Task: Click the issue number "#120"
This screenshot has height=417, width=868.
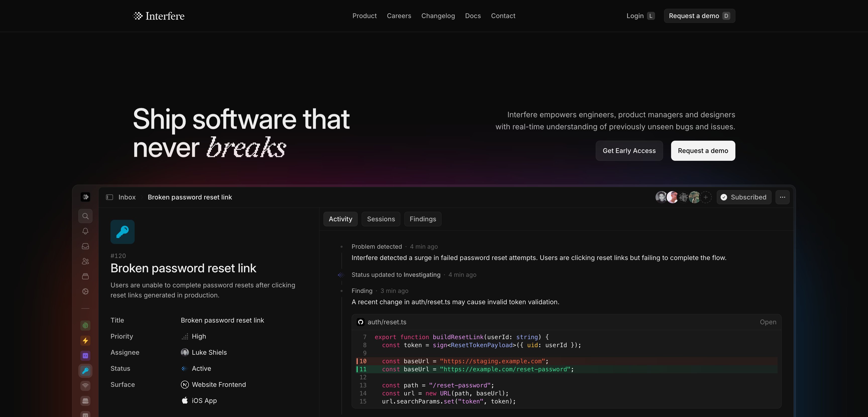Action: coord(118,256)
